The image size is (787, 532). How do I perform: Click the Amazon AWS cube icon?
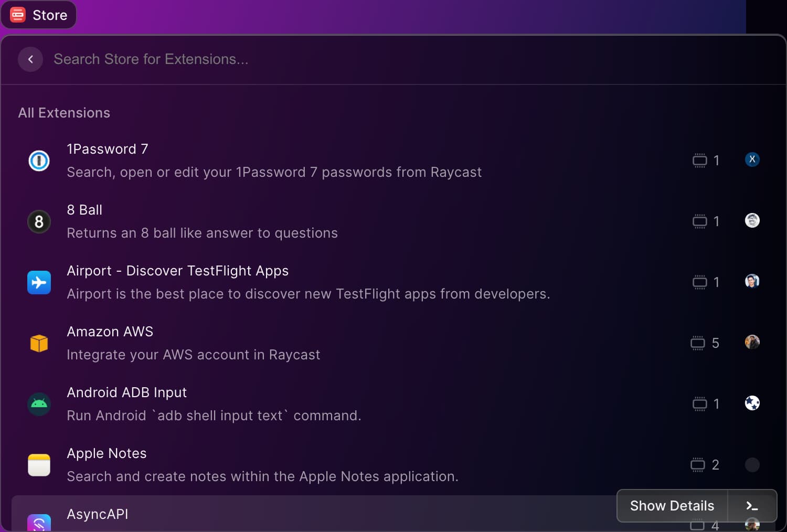point(39,343)
